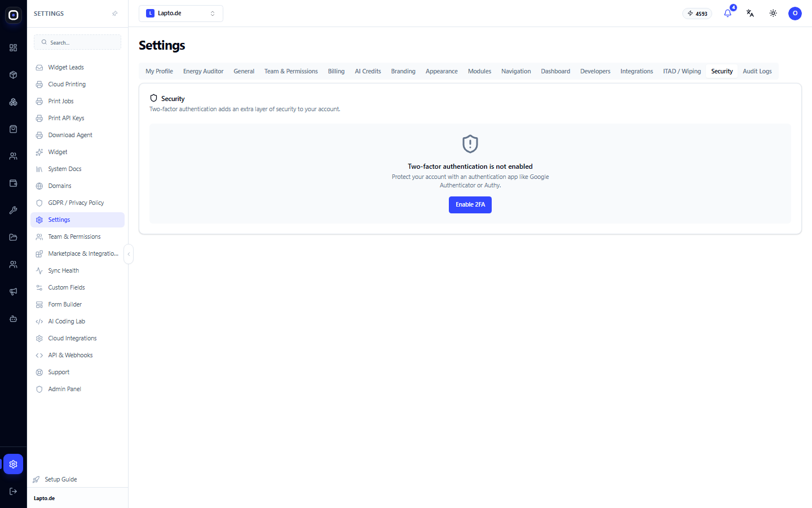Open Cloud Printing in sidebar

[77, 84]
